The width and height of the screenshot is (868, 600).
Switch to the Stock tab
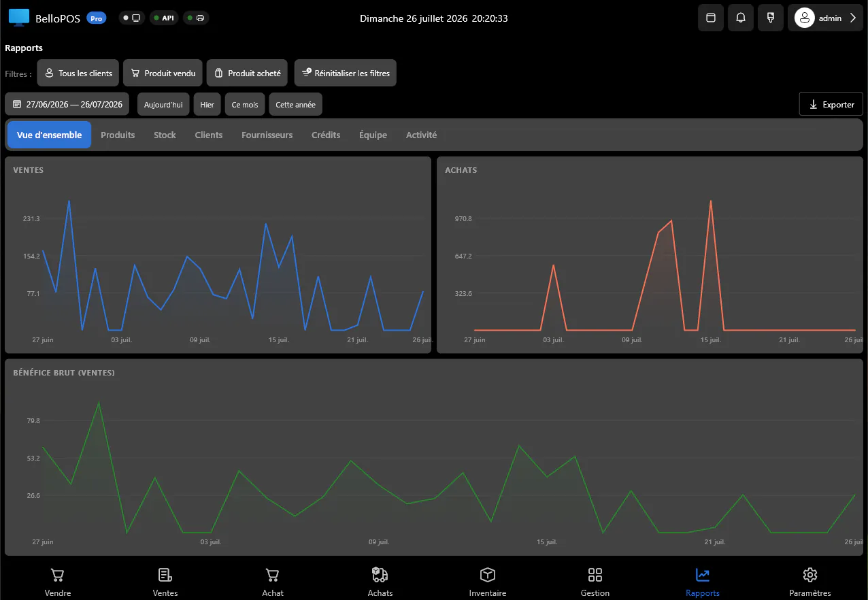click(165, 135)
